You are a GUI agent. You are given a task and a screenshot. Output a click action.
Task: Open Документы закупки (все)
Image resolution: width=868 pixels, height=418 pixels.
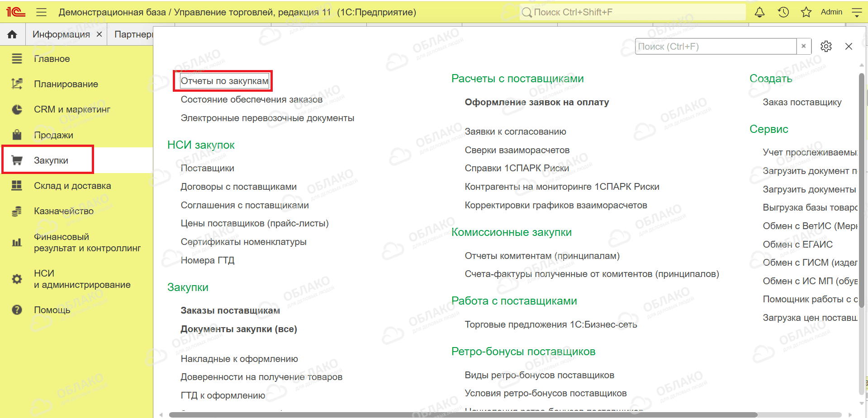click(239, 329)
